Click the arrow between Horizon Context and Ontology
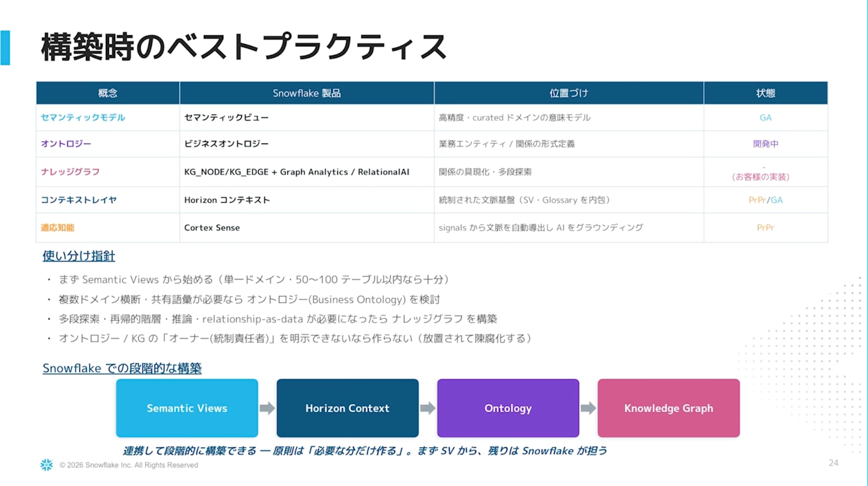The image size is (868, 486). [x=428, y=408]
